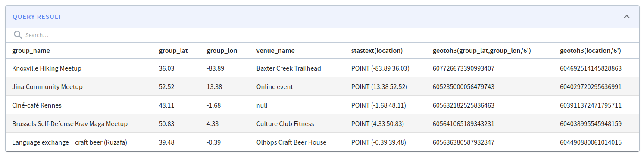Sort by venue_name column header
Screen dimensions: 644x157
(x=275, y=51)
